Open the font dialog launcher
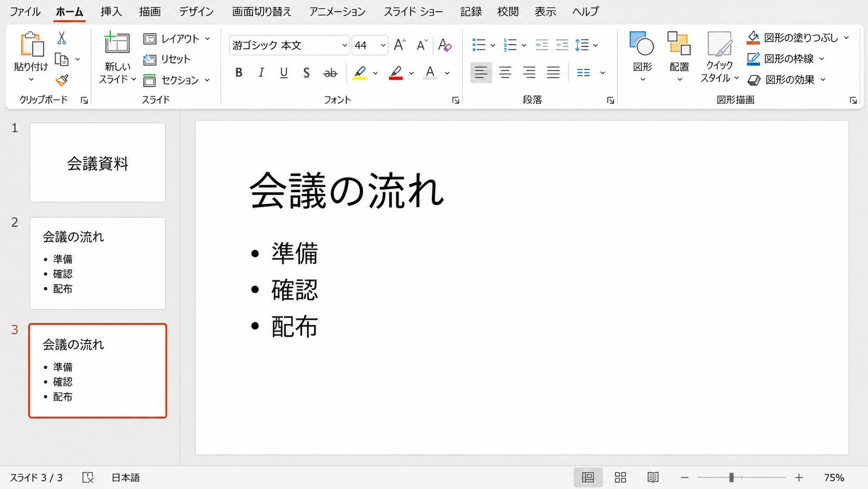The height and width of the screenshot is (489, 868). click(456, 100)
